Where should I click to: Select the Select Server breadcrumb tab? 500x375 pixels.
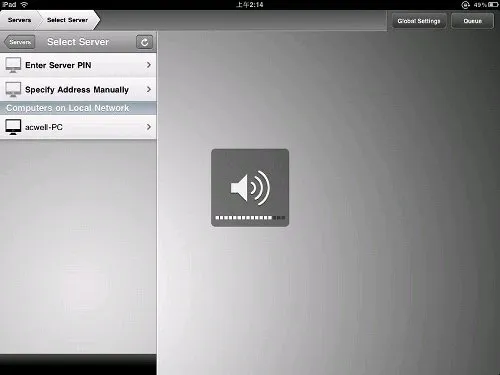(68, 20)
